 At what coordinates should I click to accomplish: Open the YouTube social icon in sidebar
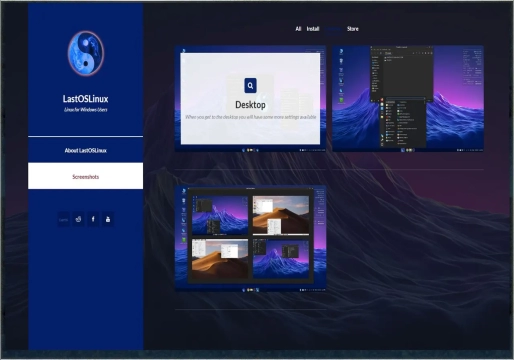pyautogui.click(x=108, y=219)
